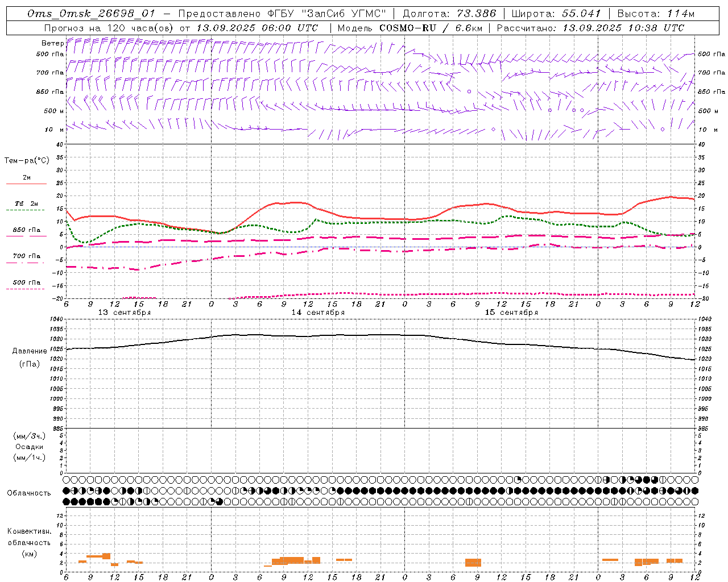The width and height of the screenshot is (728, 582).
Task: Select the "Долгота: 73.386" header field
Action: pos(449,14)
